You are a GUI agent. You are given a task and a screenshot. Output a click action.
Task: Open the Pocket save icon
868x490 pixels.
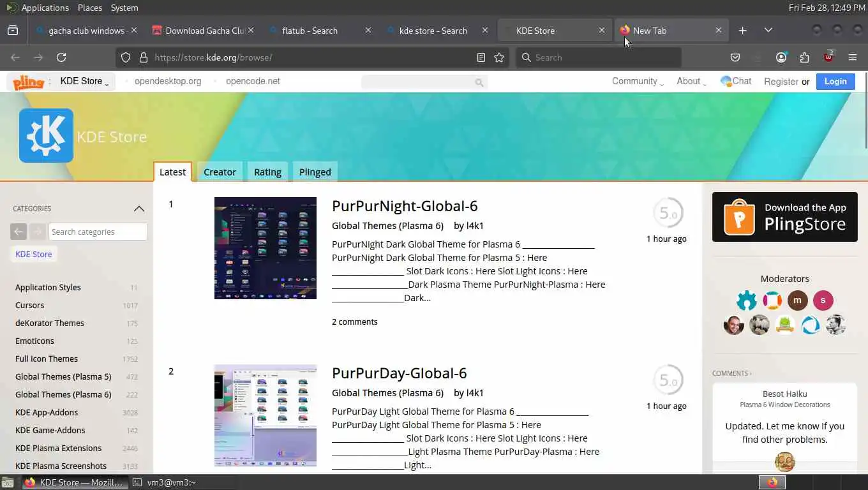tap(735, 57)
